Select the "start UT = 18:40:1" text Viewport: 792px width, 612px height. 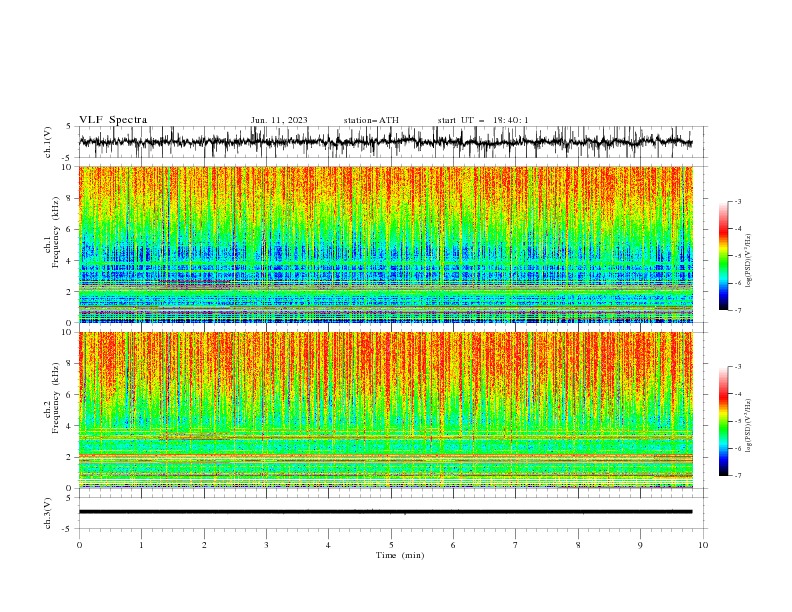point(483,120)
